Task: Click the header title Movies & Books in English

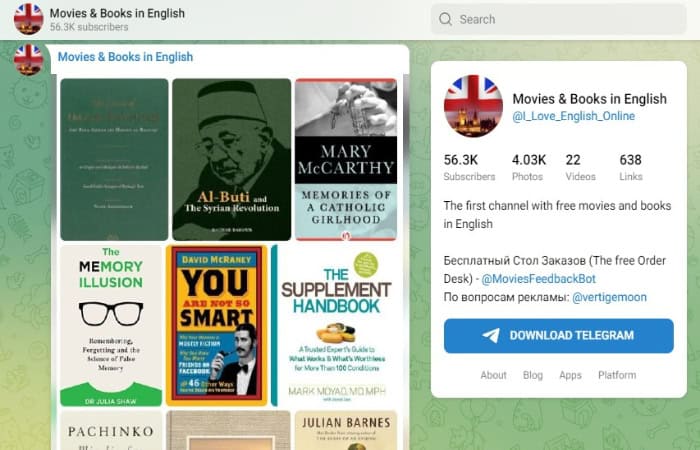Action: click(x=117, y=13)
